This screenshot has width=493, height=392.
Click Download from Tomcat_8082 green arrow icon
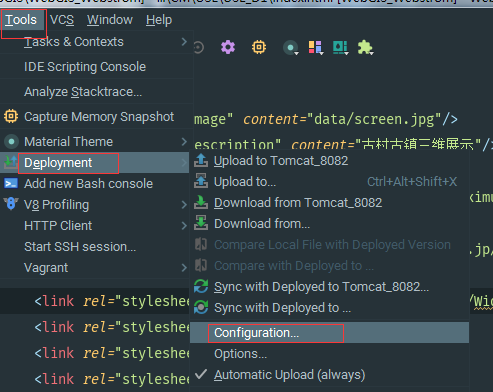click(x=201, y=202)
